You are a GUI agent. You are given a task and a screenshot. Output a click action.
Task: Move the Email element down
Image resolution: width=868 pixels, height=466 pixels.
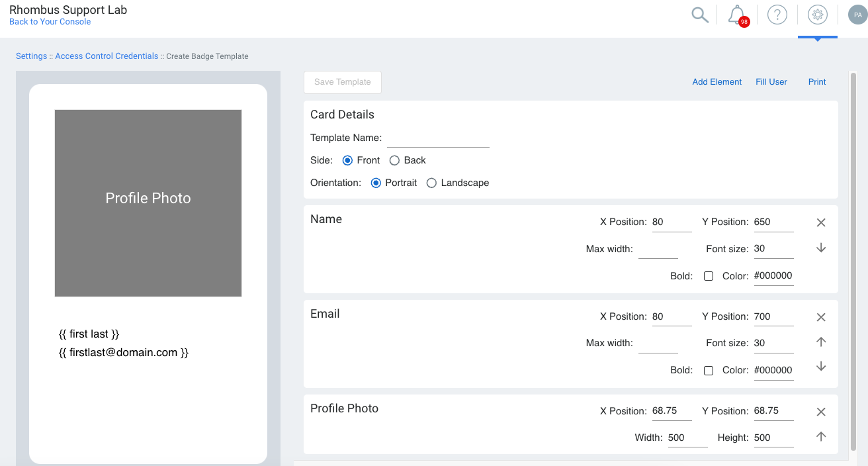(x=820, y=366)
